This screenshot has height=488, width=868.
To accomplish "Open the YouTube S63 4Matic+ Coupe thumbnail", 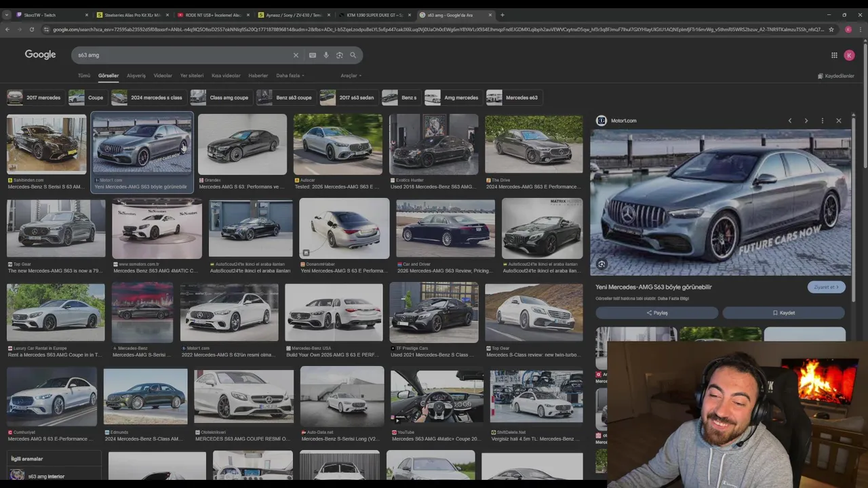I will (x=437, y=396).
